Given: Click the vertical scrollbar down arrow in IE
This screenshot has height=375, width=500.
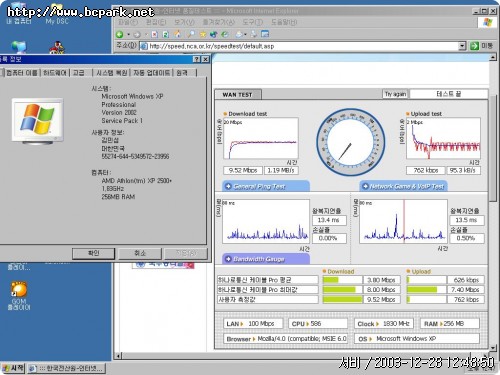Looking at the screenshot, I should pyautogui.click(x=493, y=348).
